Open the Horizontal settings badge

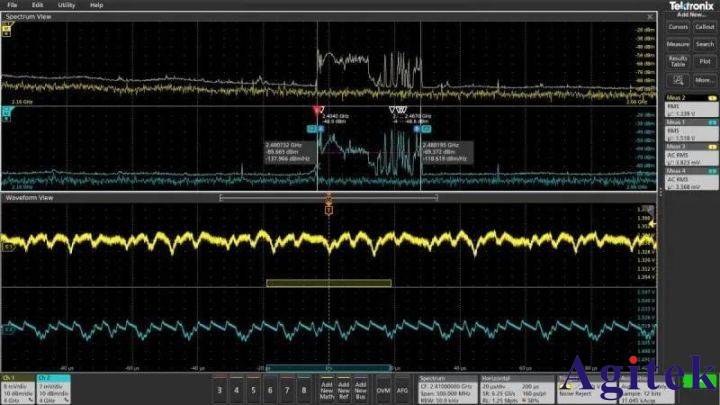coord(503,386)
